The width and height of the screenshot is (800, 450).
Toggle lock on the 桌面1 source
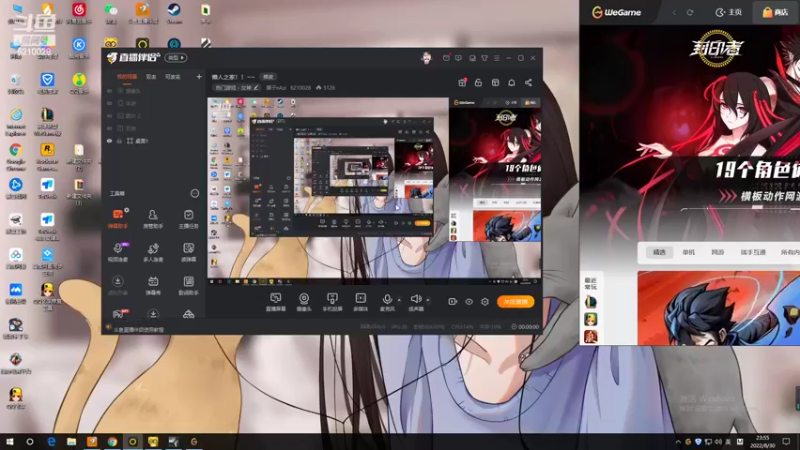tap(119, 141)
